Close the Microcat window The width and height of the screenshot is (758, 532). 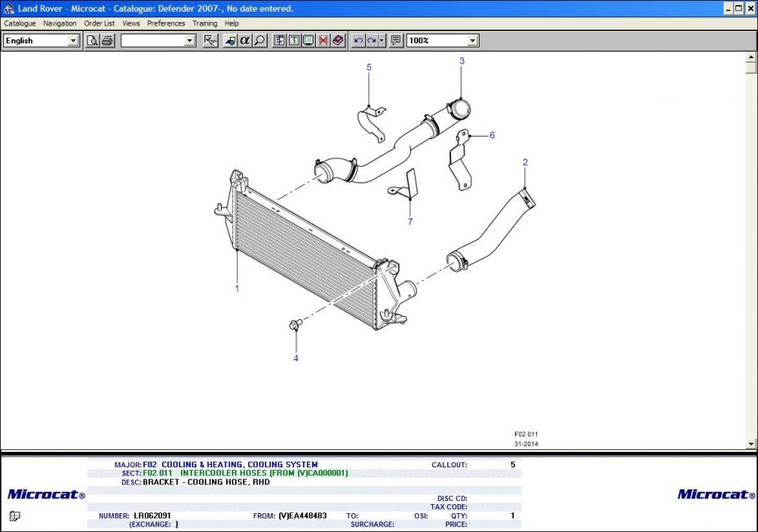click(751, 8)
